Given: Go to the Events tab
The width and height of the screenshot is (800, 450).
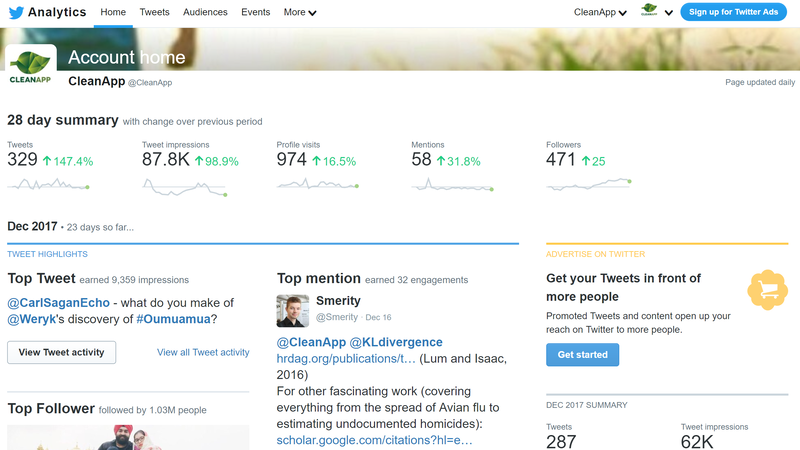Looking at the screenshot, I should (x=255, y=13).
